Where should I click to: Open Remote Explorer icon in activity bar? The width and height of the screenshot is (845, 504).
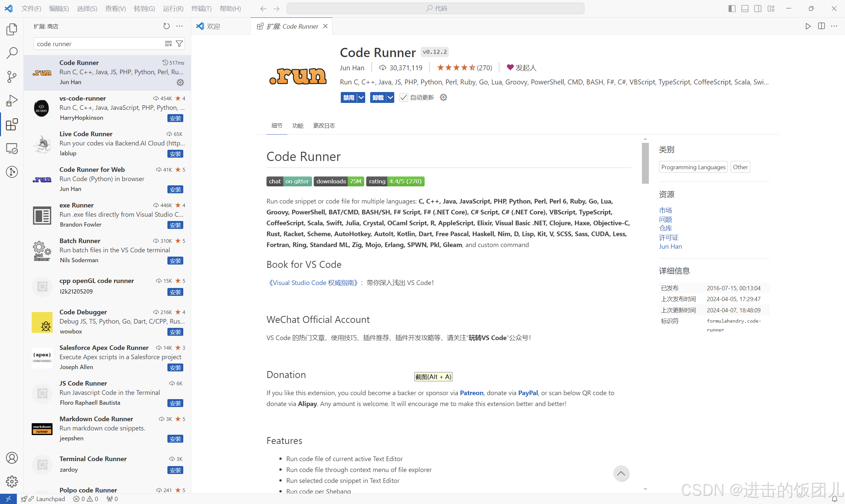12,148
